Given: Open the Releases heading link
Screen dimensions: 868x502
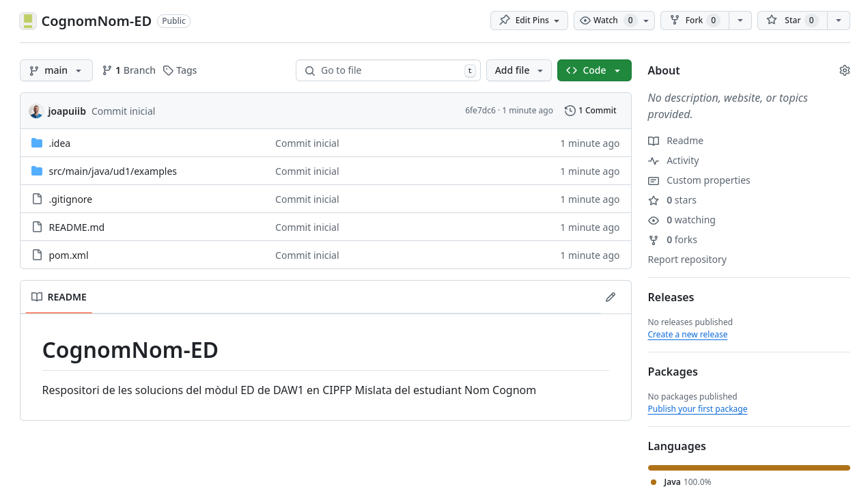Looking at the screenshot, I should coord(671,297).
